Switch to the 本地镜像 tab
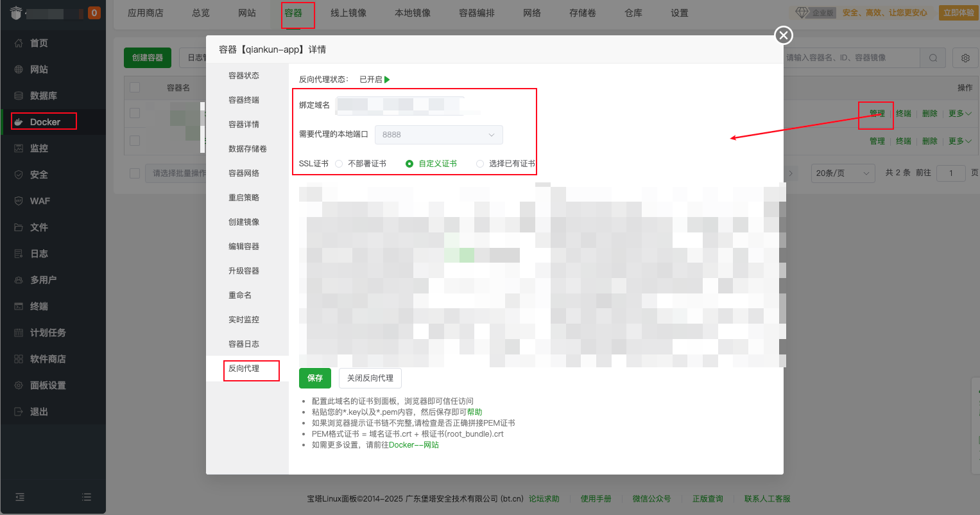The width and height of the screenshot is (980, 515). [413, 13]
